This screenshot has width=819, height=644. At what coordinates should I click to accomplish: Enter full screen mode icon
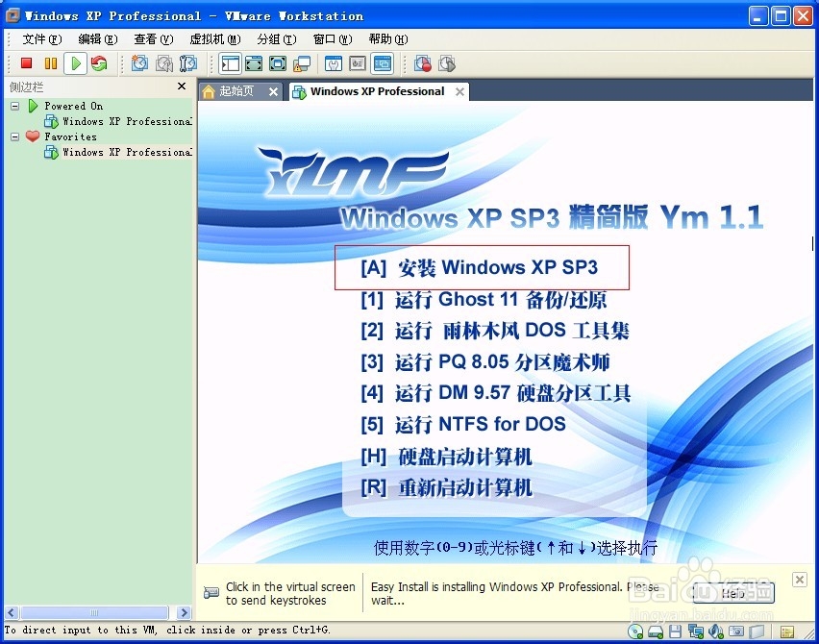point(278,63)
